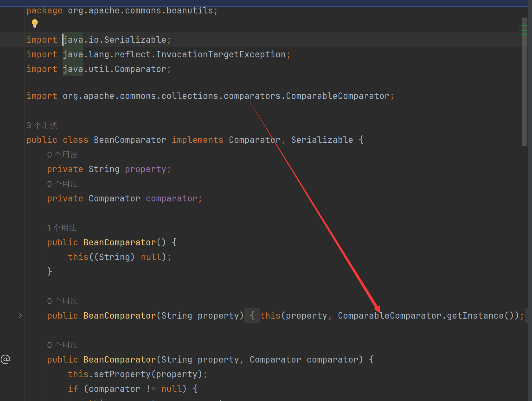The width and height of the screenshot is (532, 401).
Task: Click '0 个用法' hint above two-argument BeanComparator constructor
Action: point(62,345)
